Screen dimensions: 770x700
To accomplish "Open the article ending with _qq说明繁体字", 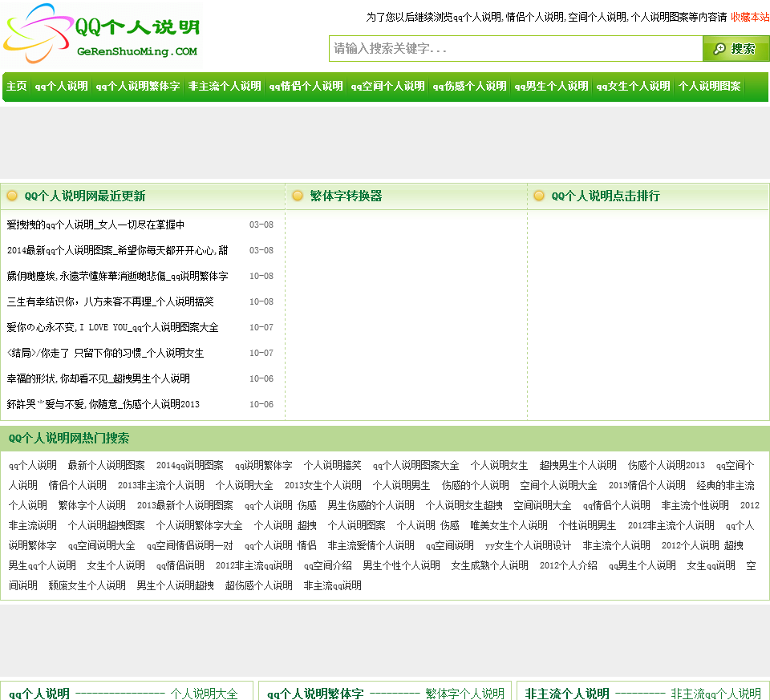I will (117, 276).
